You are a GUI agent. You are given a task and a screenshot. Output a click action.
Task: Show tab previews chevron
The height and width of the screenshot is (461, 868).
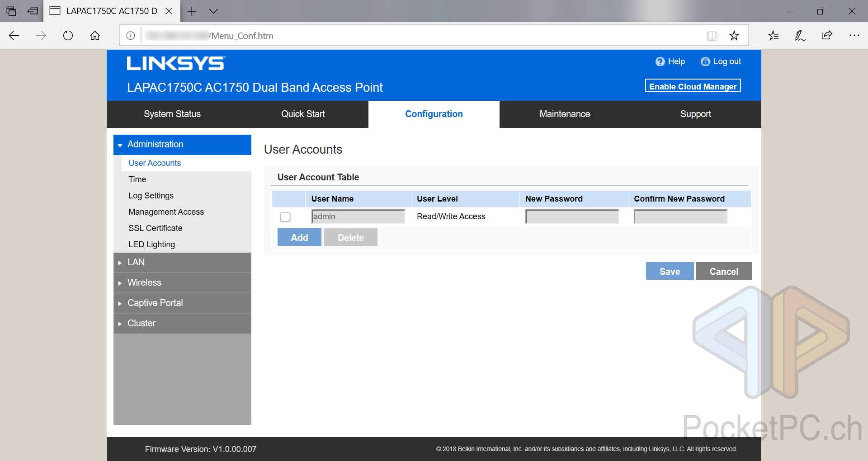coord(213,11)
